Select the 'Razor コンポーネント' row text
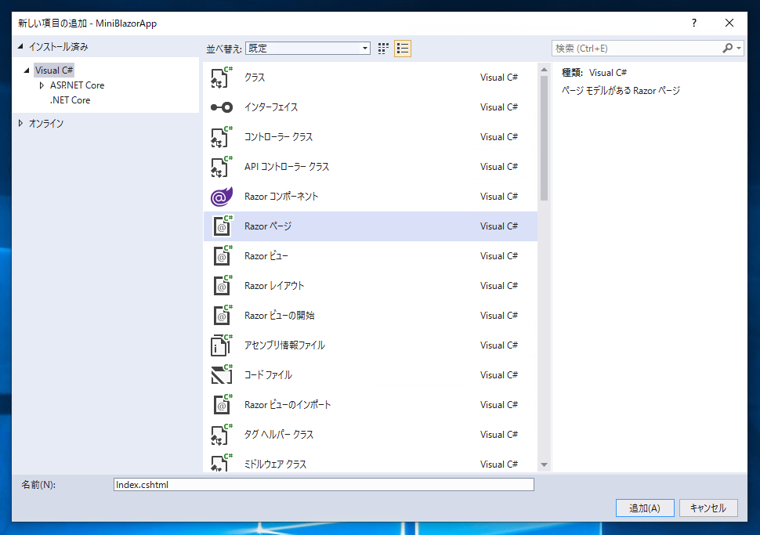This screenshot has width=760, height=535. click(281, 197)
